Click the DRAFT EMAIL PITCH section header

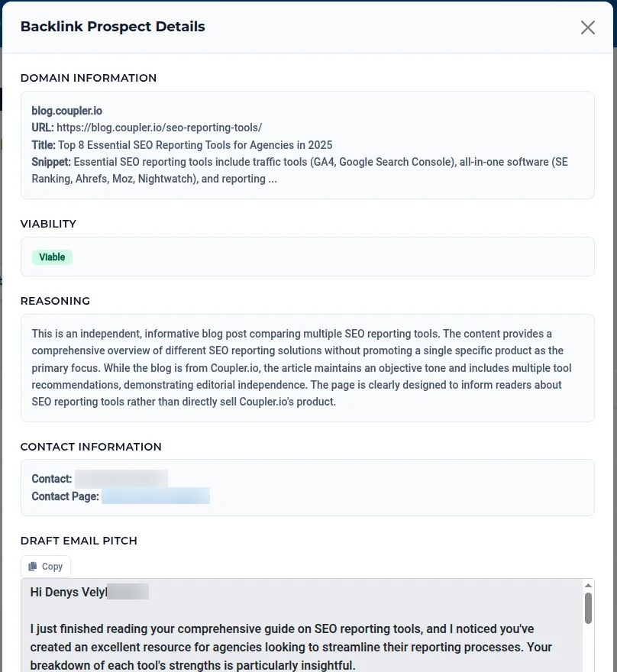[79, 541]
